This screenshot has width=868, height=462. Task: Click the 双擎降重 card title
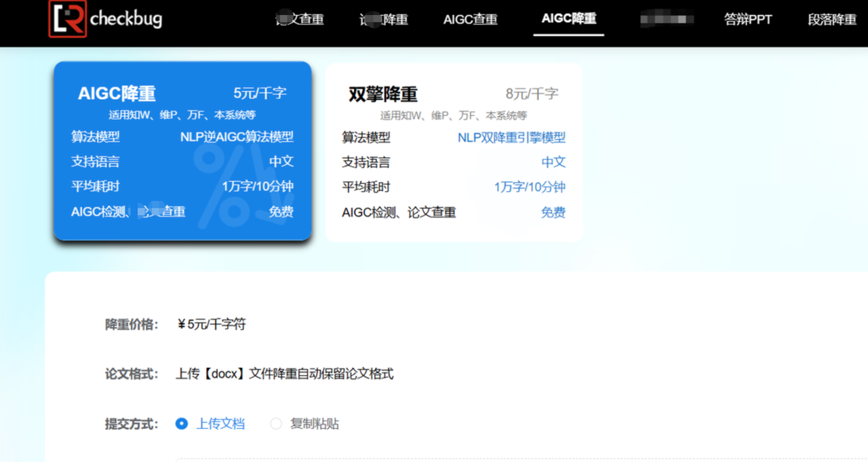[383, 94]
